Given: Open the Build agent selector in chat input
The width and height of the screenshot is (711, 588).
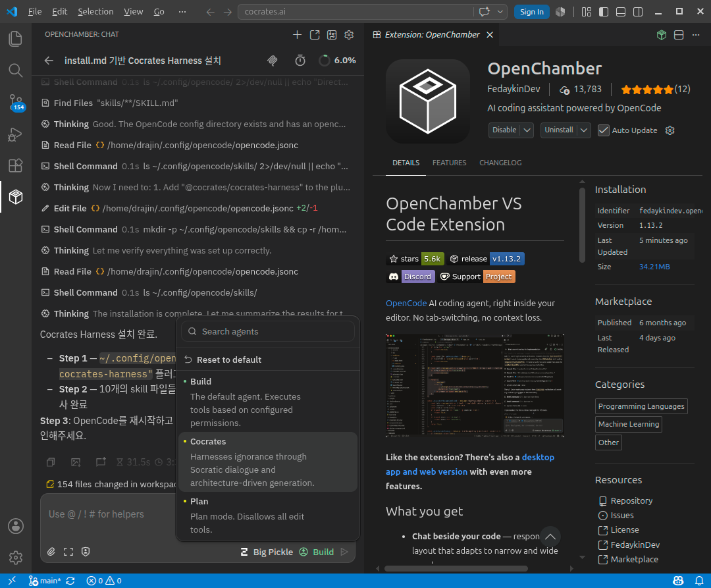Looking at the screenshot, I should tap(317, 552).
